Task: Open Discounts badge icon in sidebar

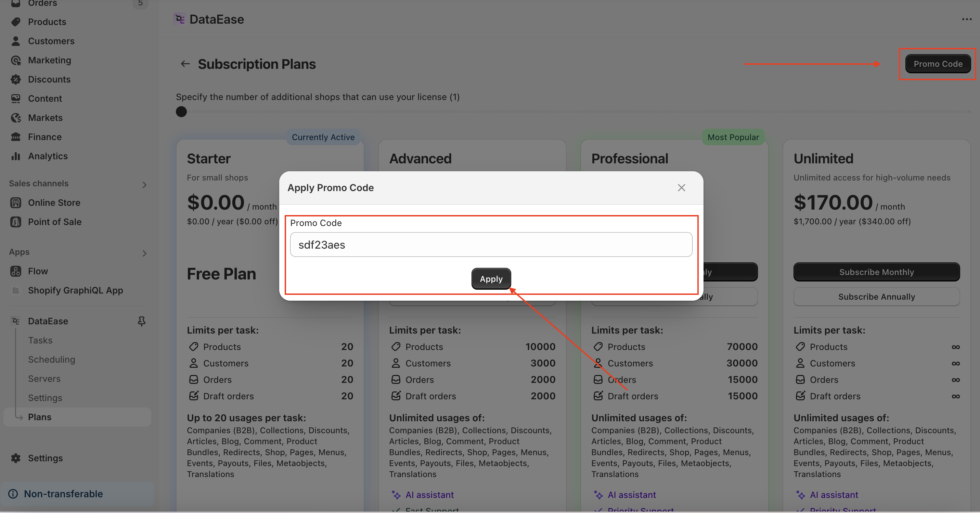Action: pos(16,79)
